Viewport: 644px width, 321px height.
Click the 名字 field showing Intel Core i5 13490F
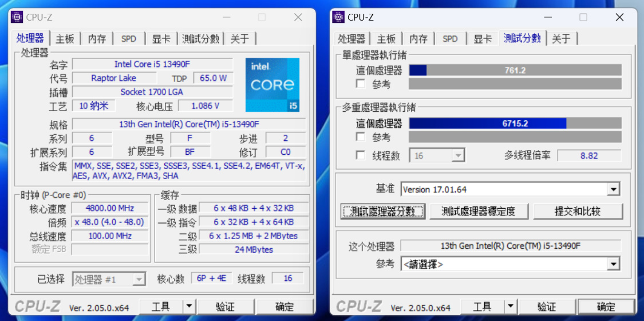[152, 64]
